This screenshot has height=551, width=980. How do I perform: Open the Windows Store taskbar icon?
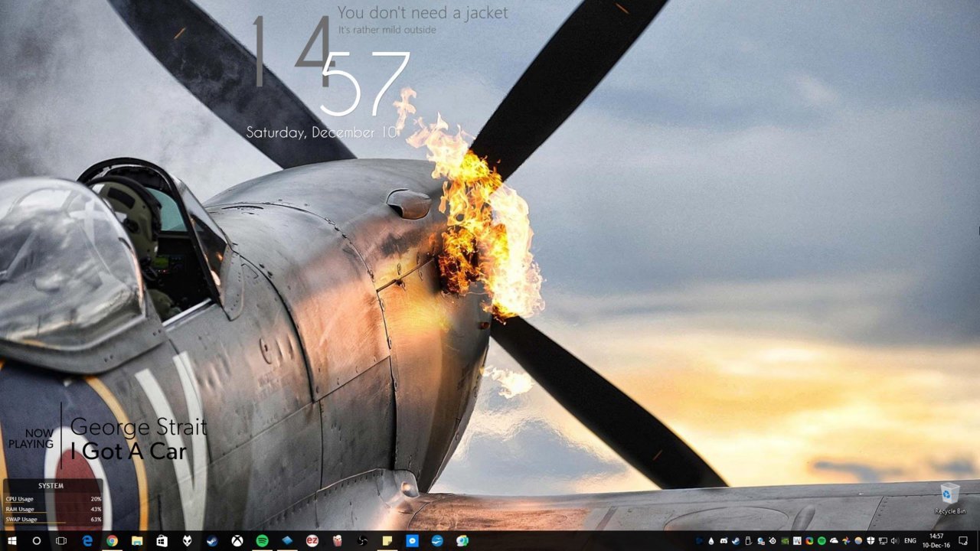(162, 541)
